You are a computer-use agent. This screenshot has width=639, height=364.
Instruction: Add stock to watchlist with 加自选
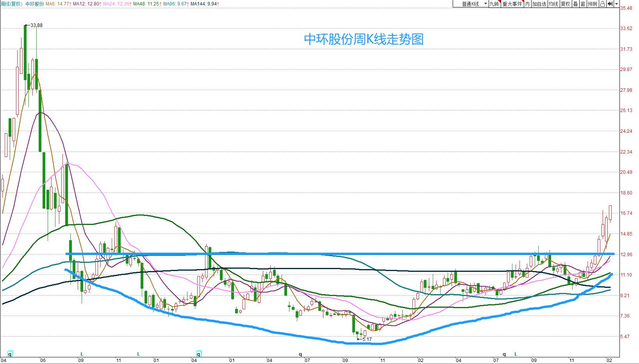click(539, 4)
